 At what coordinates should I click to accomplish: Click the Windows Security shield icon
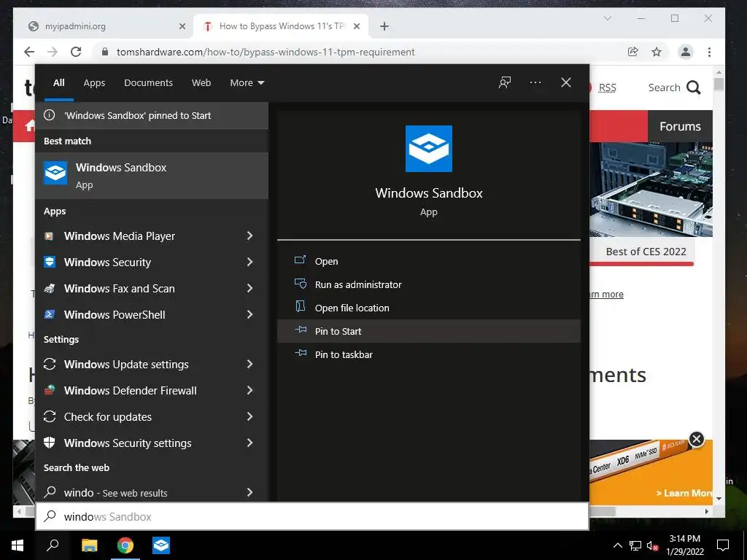click(50, 262)
